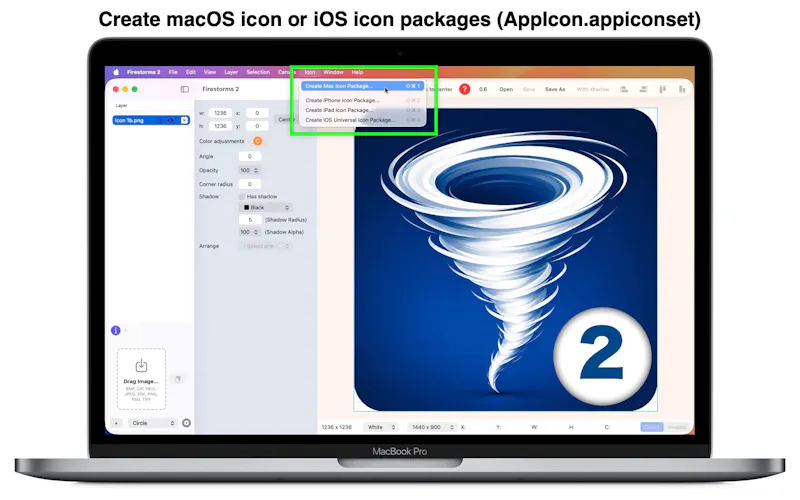Click the Center button

(286, 119)
